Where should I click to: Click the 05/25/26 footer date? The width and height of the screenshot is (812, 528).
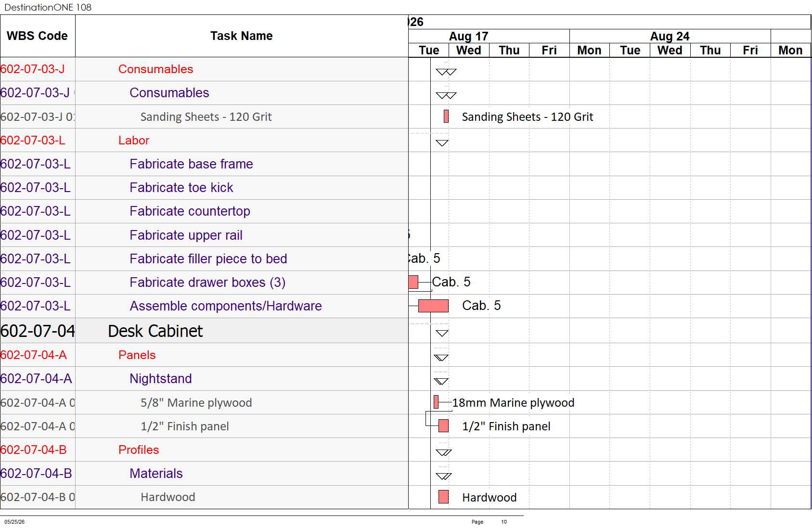pos(14,522)
